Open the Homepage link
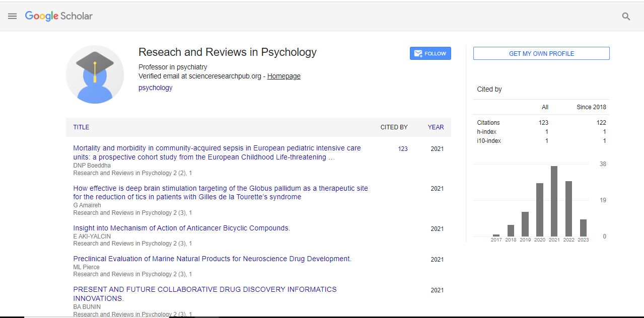 coord(283,76)
